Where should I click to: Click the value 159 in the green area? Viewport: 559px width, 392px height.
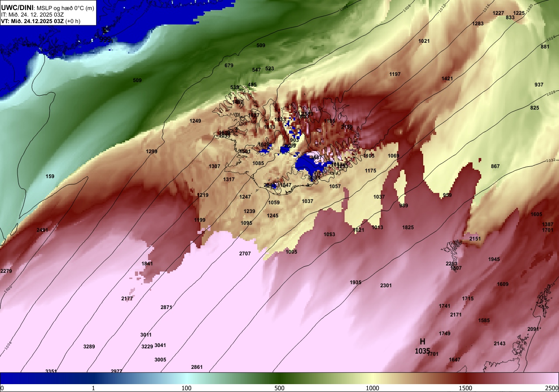[x=50, y=176]
